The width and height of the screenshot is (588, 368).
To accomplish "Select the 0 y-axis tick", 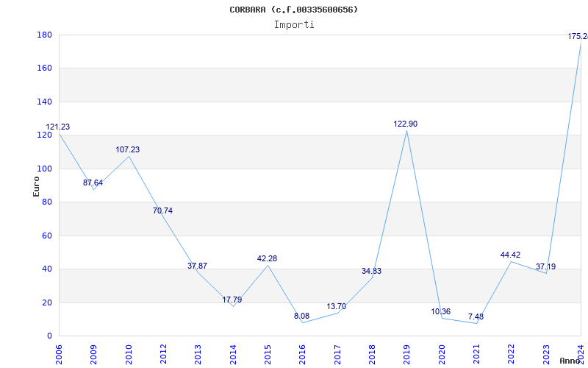I will (49, 336).
